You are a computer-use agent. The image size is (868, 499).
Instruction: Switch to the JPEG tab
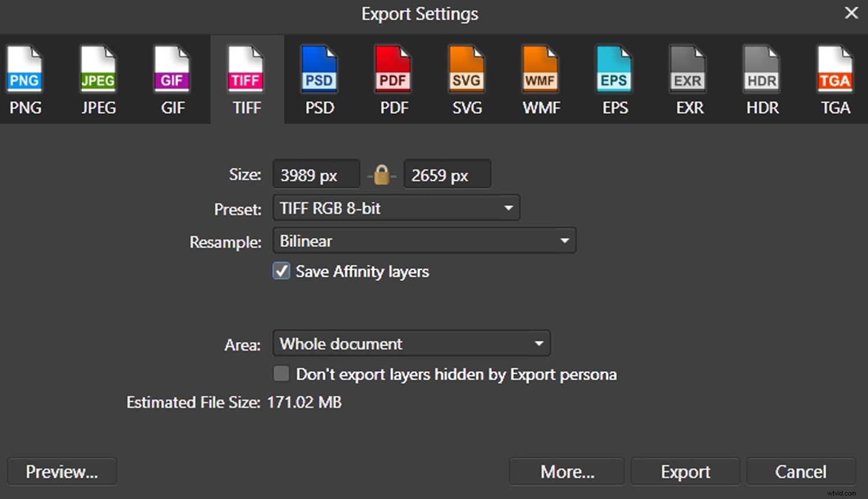tap(98, 79)
